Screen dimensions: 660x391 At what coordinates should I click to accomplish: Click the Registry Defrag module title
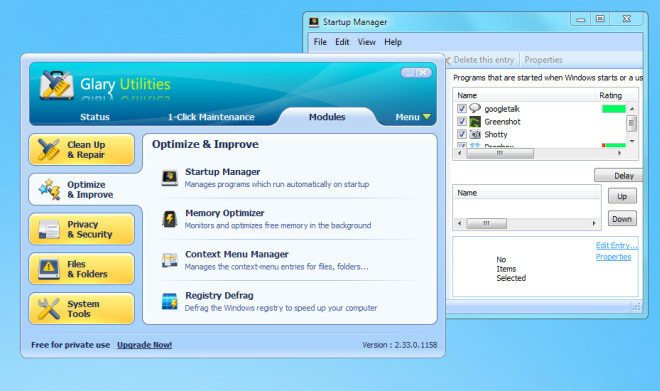point(219,295)
